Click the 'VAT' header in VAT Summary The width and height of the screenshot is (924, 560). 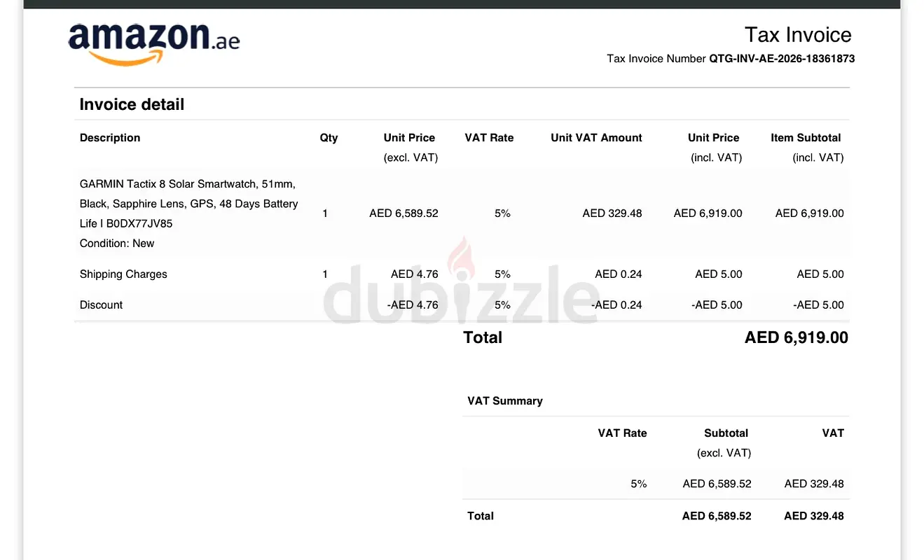click(833, 433)
